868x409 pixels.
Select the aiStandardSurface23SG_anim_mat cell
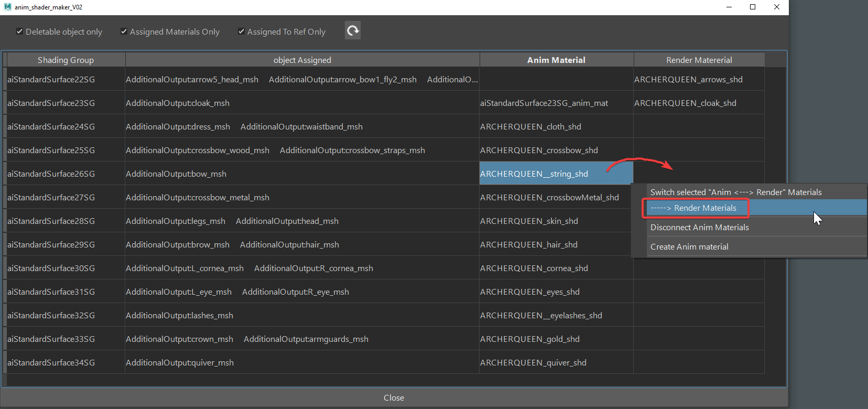(557, 103)
